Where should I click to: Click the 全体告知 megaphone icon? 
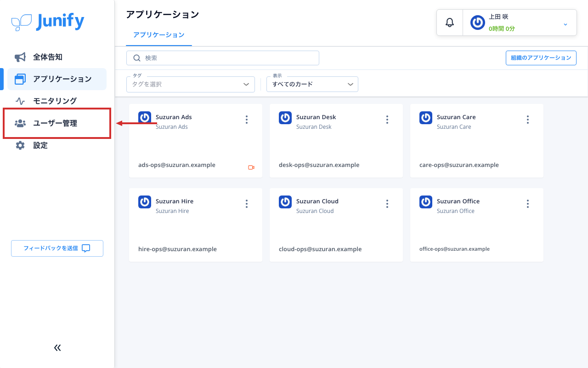click(x=20, y=57)
